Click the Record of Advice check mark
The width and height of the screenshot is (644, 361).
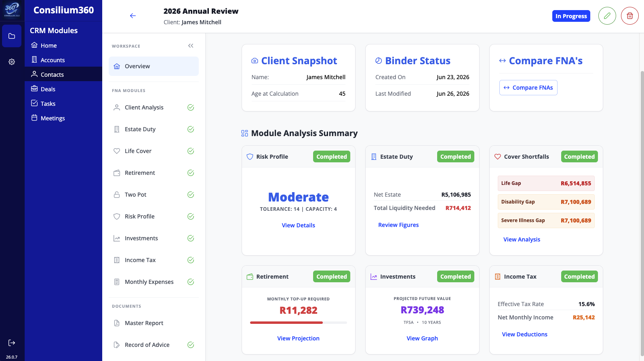point(191,345)
